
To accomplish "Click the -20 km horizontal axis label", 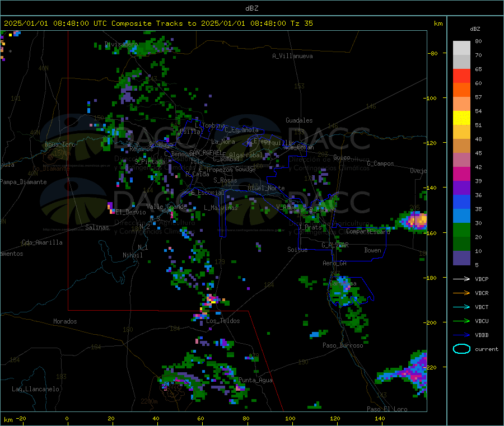I will pos(21,418).
